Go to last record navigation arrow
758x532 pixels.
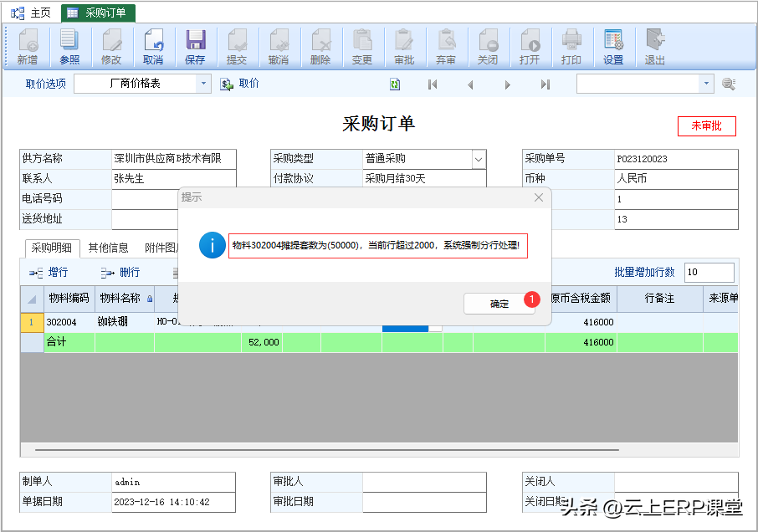pyautogui.click(x=545, y=84)
